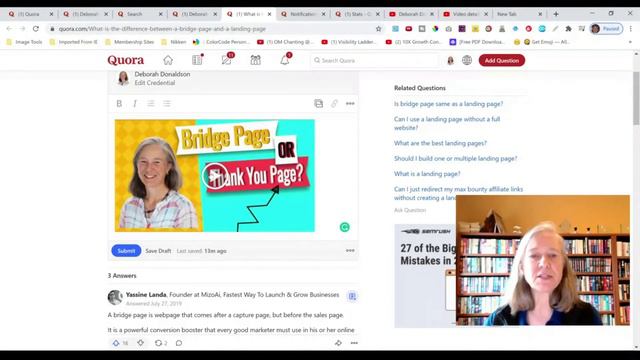Open 'Should I build one or multiple landing page?'

pos(456,158)
